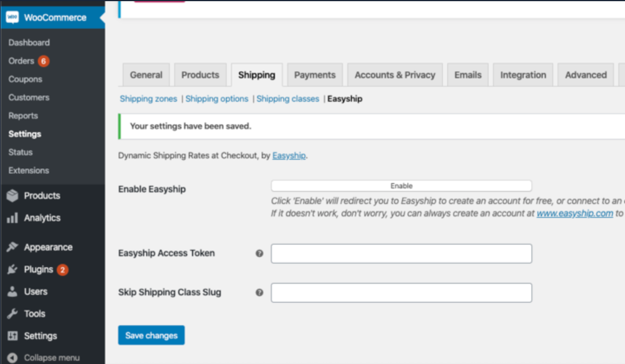625x364 pixels.
Task: Open the Coupons submenu item
Action: (25, 79)
